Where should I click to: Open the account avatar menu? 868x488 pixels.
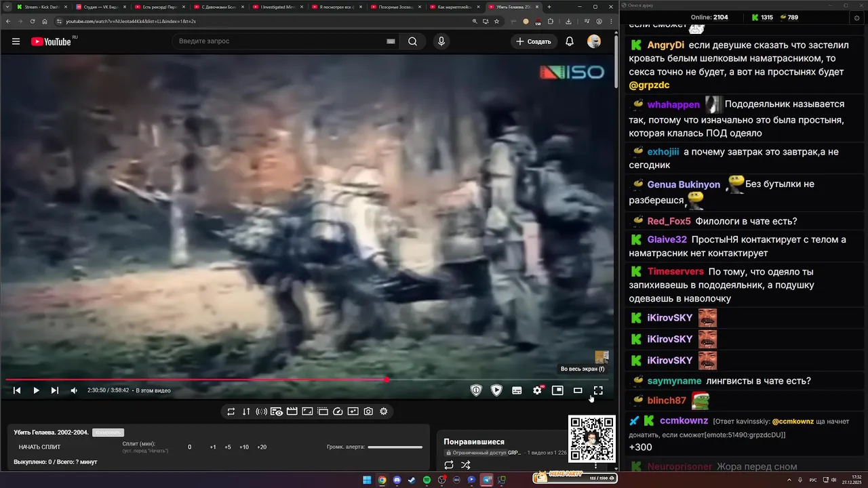(x=594, y=41)
